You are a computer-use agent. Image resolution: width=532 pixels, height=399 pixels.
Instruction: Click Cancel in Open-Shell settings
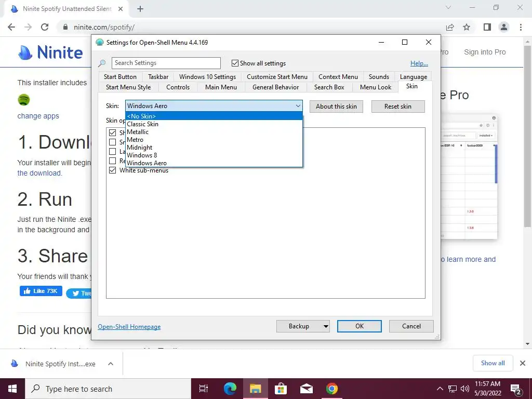click(411, 326)
